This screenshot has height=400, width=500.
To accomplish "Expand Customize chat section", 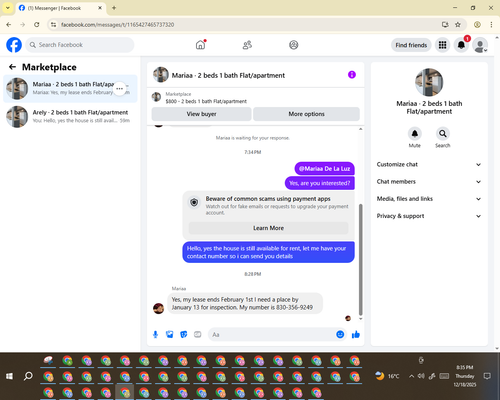I will (x=429, y=164).
